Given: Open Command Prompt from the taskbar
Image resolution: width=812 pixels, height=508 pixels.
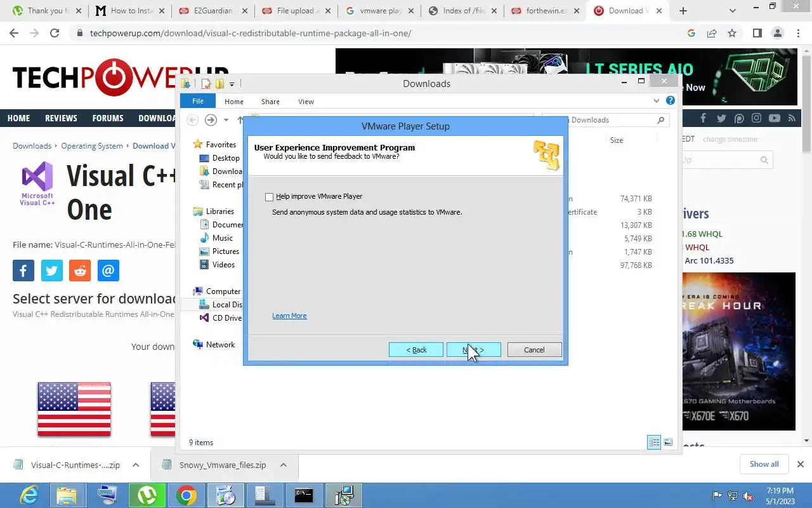Looking at the screenshot, I should [304, 495].
